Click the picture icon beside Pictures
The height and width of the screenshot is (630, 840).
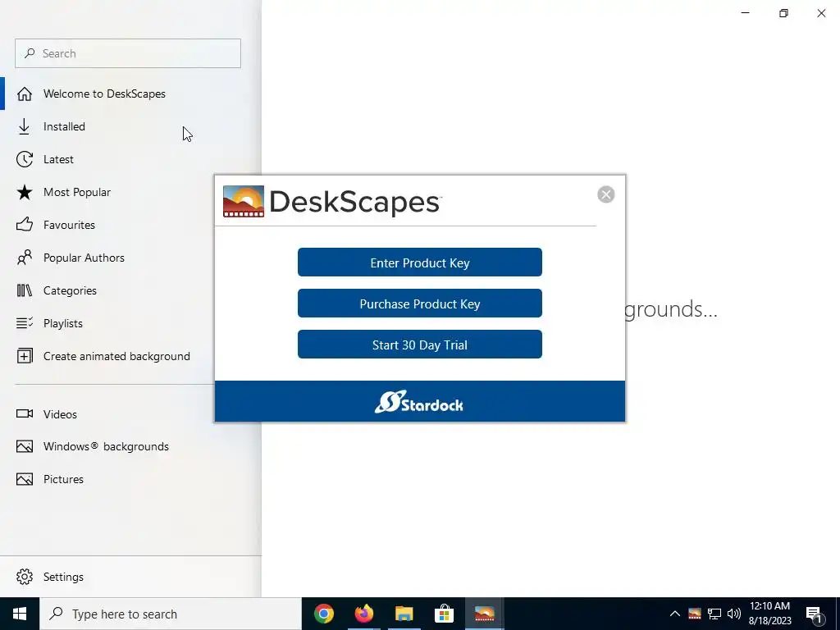24,479
